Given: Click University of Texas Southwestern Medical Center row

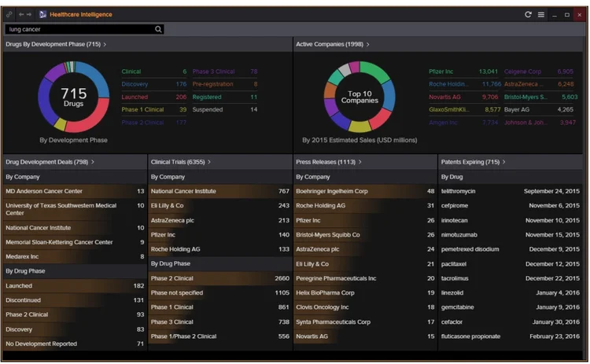Looking at the screenshot, I should pyautogui.click(x=75, y=209).
